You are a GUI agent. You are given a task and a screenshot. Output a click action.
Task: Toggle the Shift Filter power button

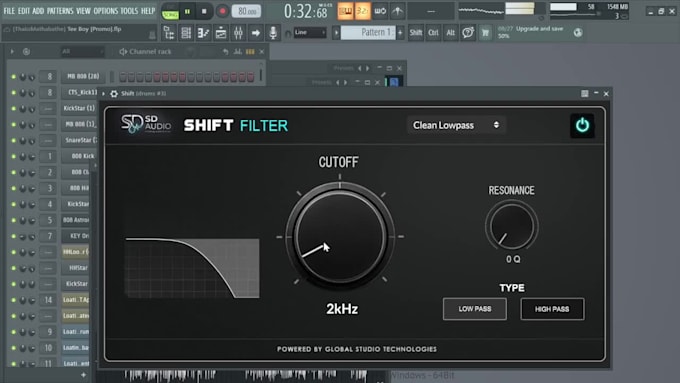[x=582, y=125]
